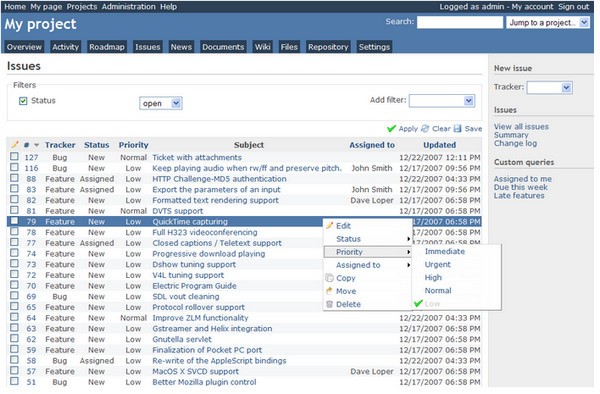Image resolution: width=600 pixels, height=394 pixels.
Task: Open the Tracker dropdown in New issue
Action: (549, 88)
